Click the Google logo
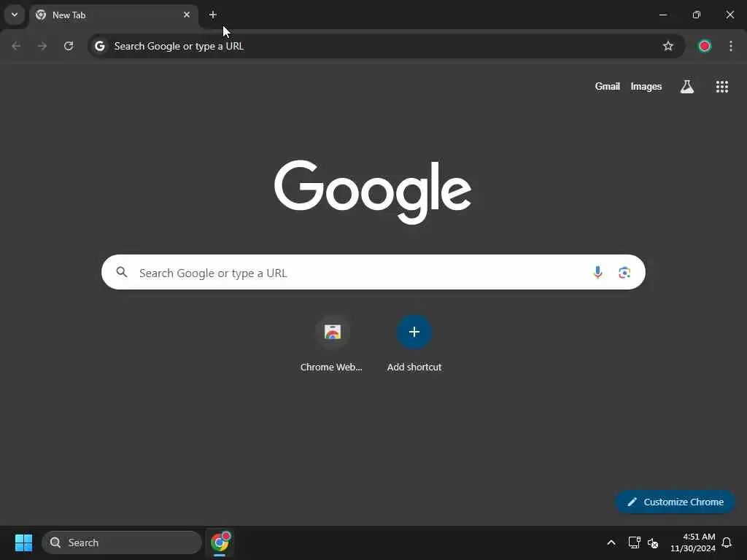The image size is (747, 560). tap(373, 192)
